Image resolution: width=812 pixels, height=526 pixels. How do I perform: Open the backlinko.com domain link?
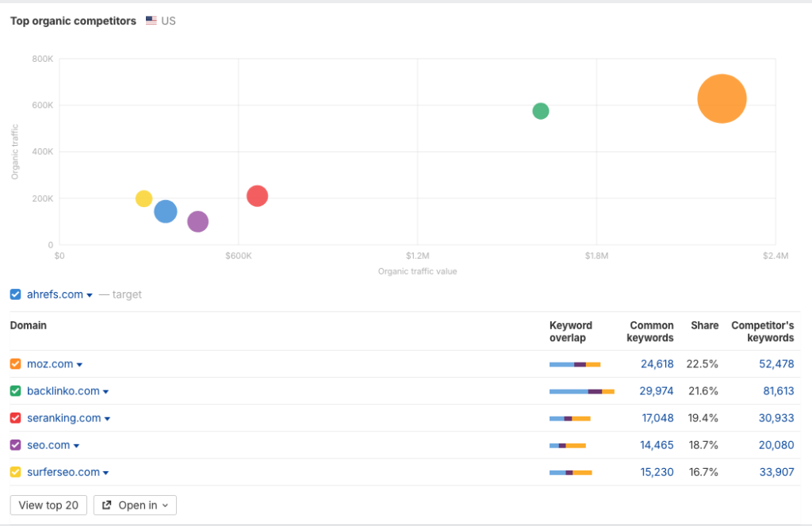(63, 391)
